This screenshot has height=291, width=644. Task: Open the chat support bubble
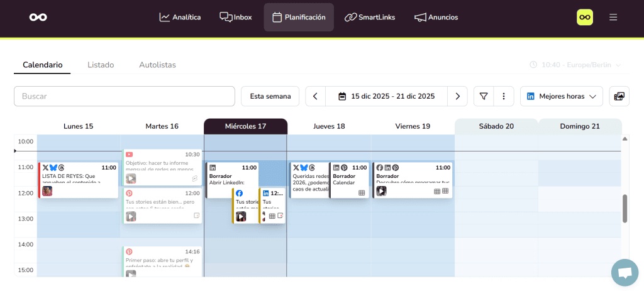(625, 272)
